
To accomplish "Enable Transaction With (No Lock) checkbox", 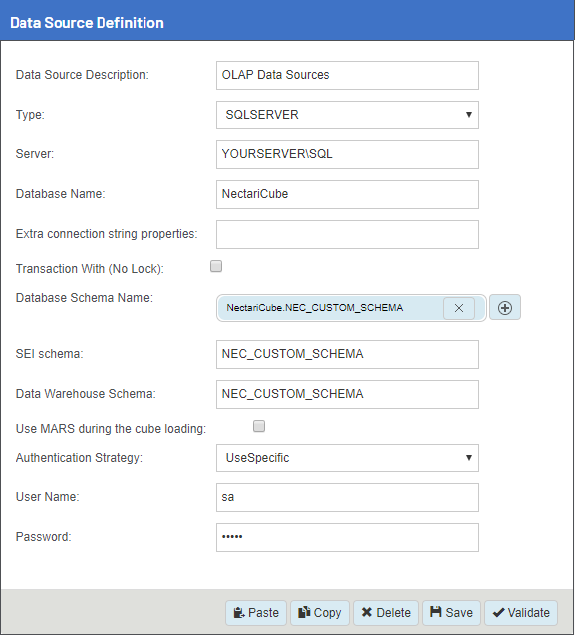I will click(216, 266).
